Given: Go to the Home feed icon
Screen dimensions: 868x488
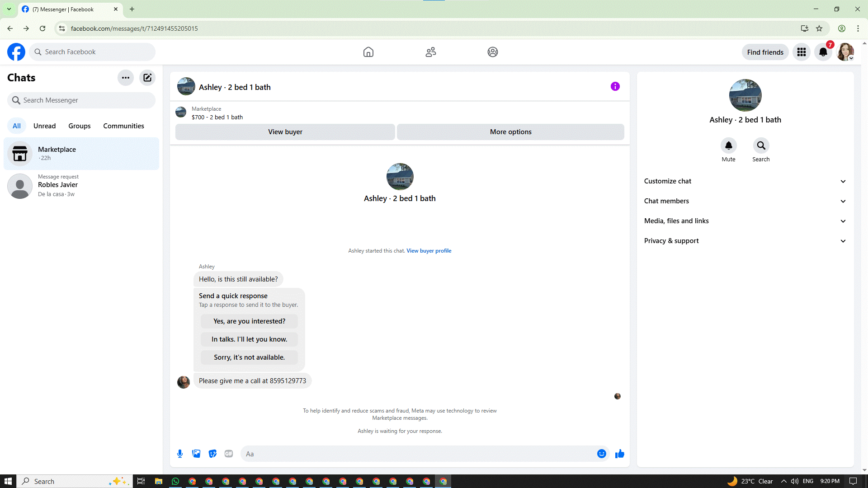Looking at the screenshot, I should pos(368,52).
